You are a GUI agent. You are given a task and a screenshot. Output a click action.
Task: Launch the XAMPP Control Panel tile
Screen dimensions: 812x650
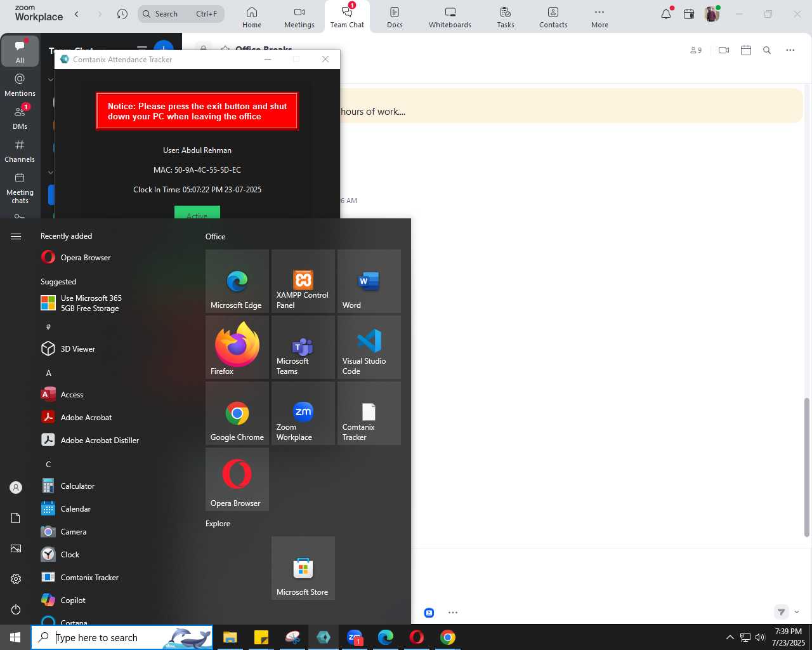[303, 281]
